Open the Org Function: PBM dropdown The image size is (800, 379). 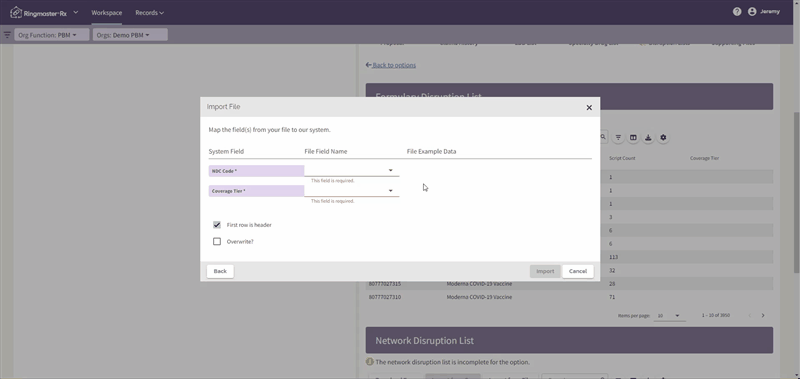(52, 35)
